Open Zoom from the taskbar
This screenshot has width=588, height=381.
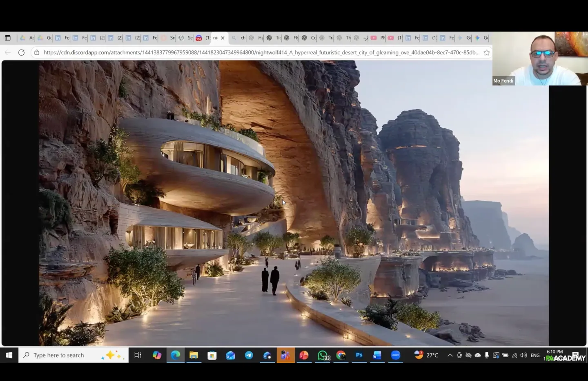click(x=395, y=355)
